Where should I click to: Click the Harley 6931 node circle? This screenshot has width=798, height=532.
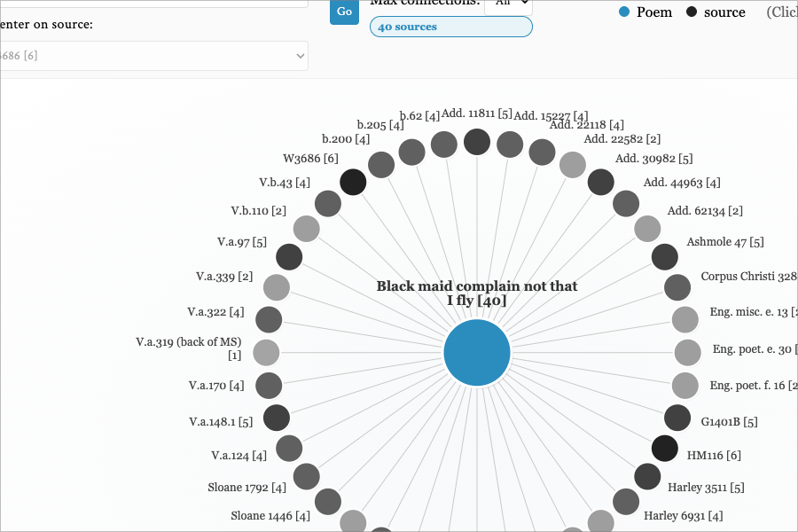[625, 502]
